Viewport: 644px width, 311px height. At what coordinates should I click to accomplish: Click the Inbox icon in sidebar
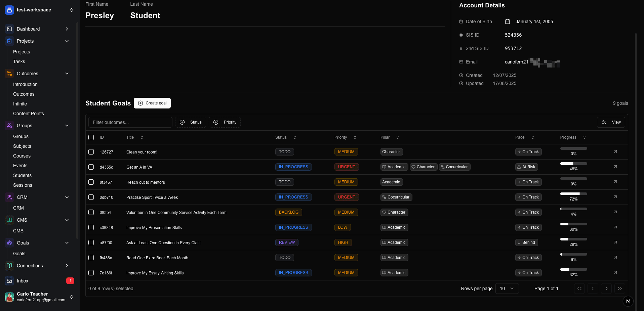coord(9,281)
